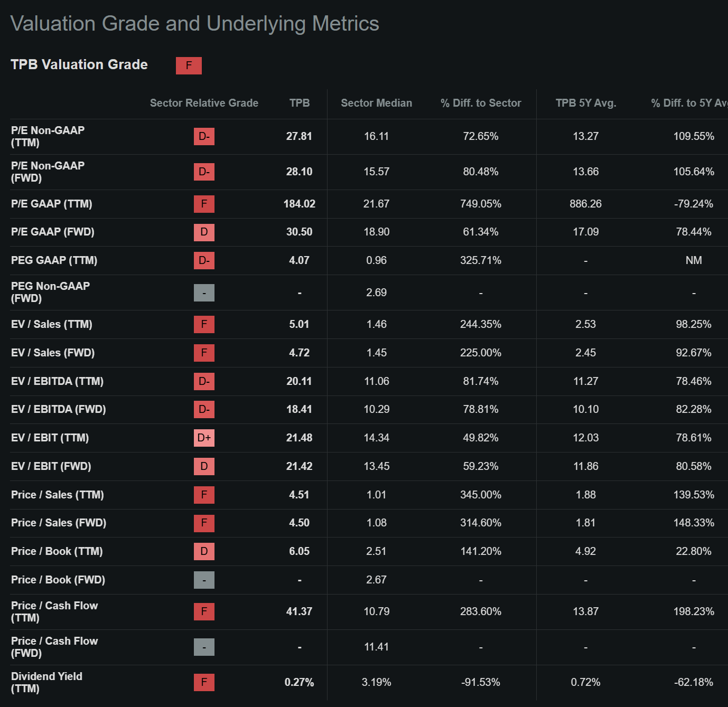The height and width of the screenshot is (707, 728).
Task: Click the Price / Book (FWD) row label
Action: (x=58, y=580)
